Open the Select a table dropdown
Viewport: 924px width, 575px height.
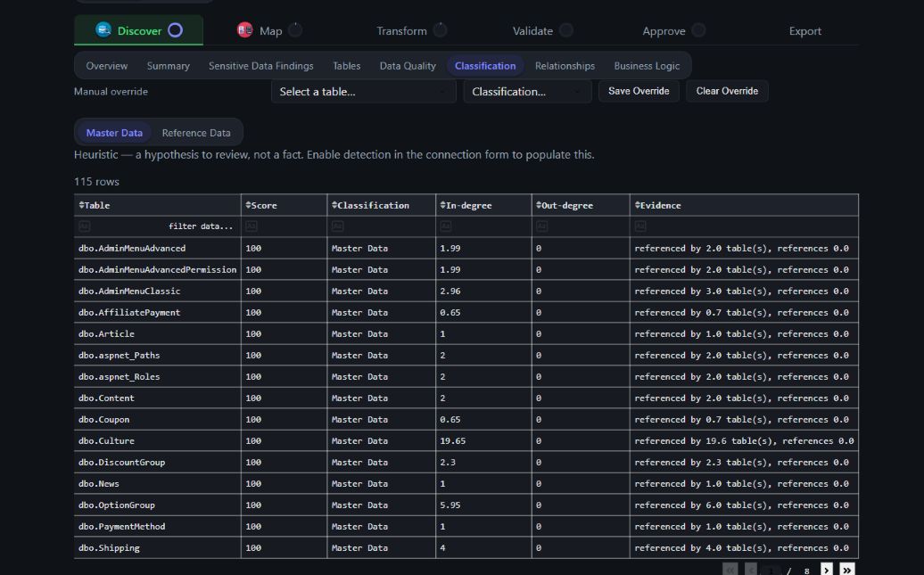point(364,91)
